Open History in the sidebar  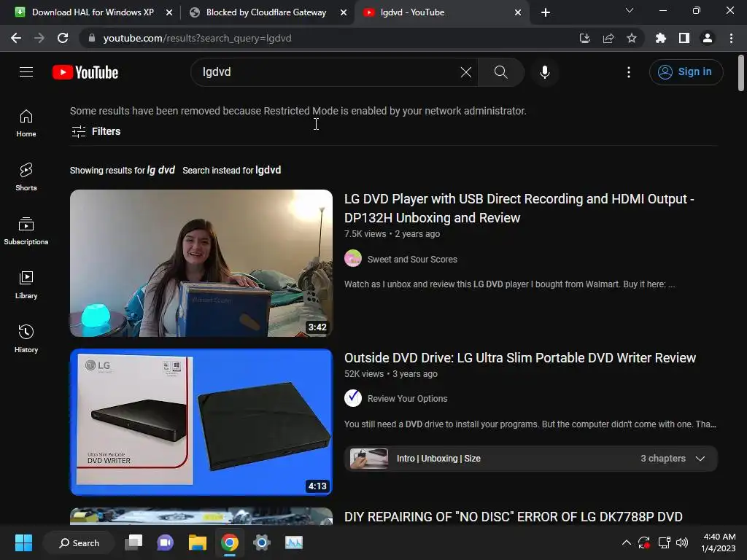point(26,338)
